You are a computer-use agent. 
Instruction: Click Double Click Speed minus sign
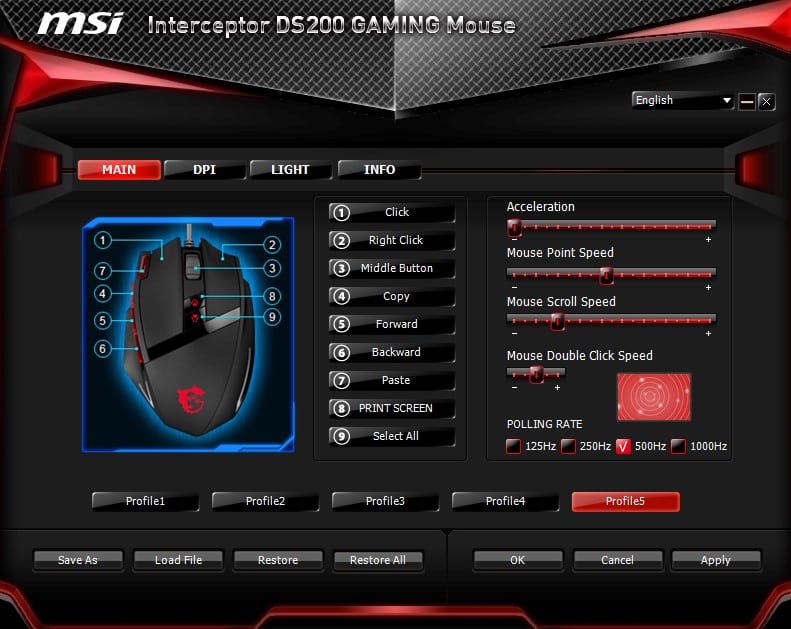click(x=514, y=388)
